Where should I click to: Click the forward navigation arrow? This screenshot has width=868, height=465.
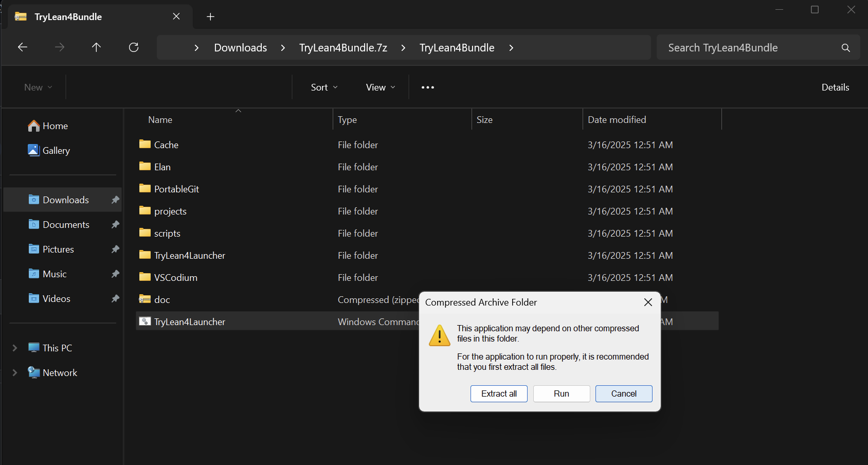click(60, 47)
